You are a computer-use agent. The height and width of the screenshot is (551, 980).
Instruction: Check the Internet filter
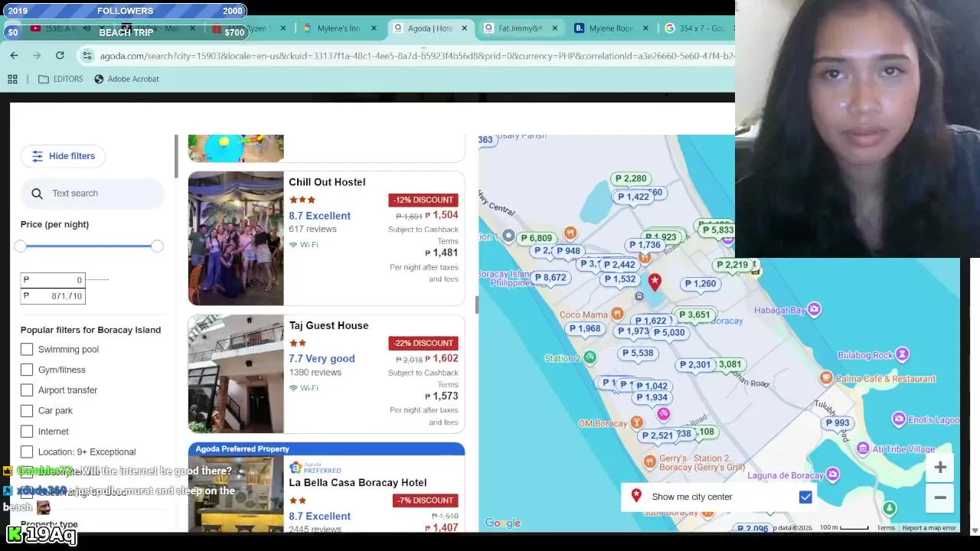click(x=27, y=432)
